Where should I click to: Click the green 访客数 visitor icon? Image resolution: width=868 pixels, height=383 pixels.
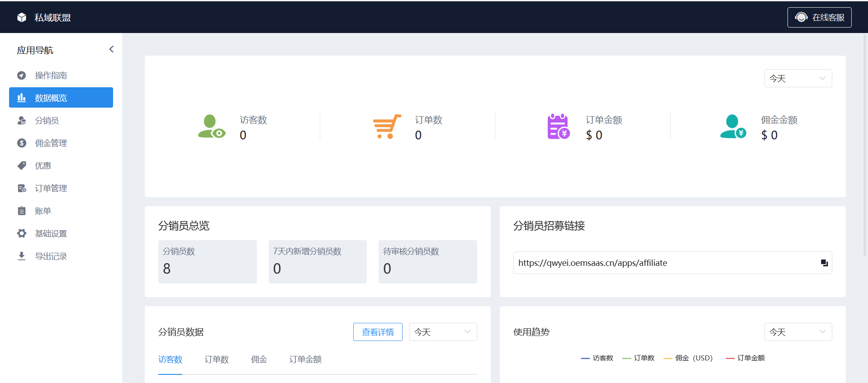coord(212,127)
